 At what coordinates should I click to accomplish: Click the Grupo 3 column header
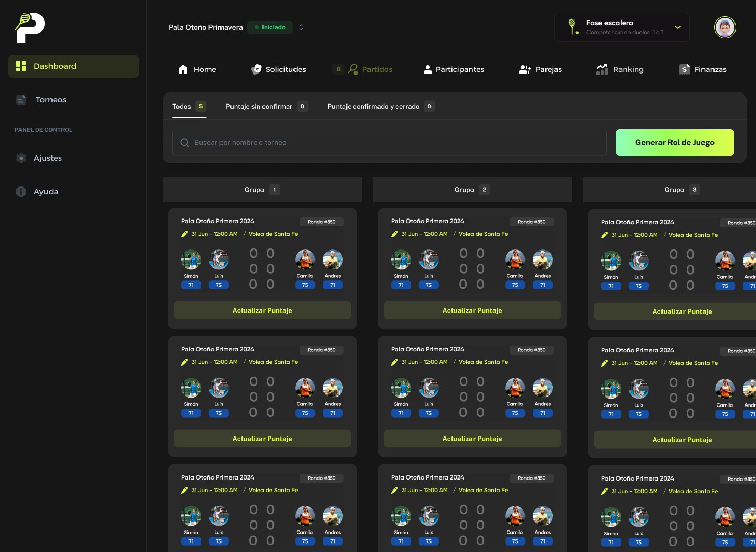coord(670,190)
